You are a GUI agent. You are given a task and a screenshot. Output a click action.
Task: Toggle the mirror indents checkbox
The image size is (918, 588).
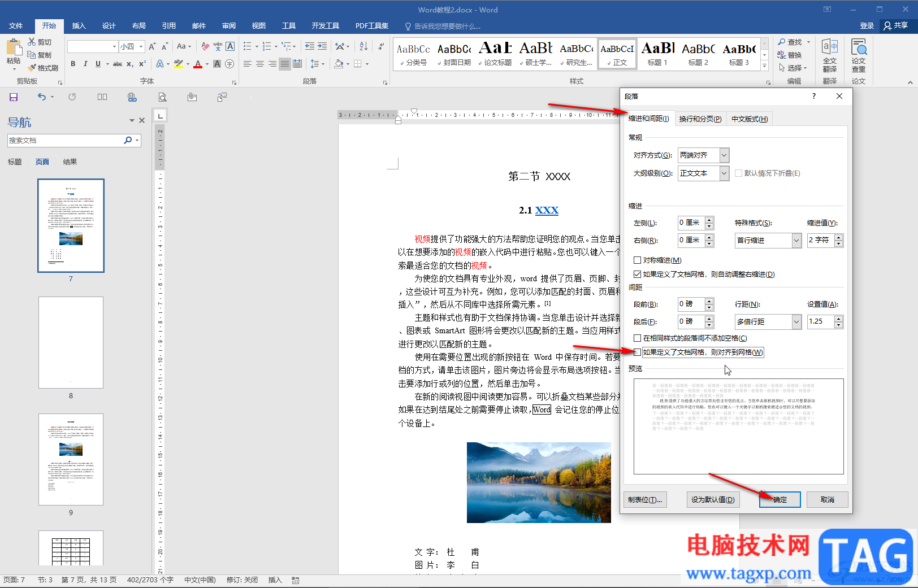tap(638, 260)
